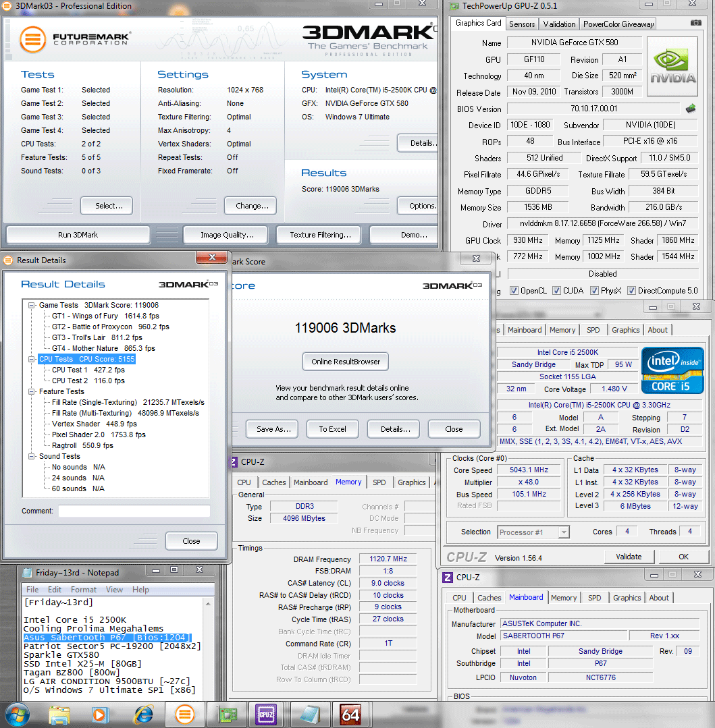Collapse the Sound Tests tree node
Image resolution: width=715 pixels, height=728 pixels.
(x=32, y=456)
